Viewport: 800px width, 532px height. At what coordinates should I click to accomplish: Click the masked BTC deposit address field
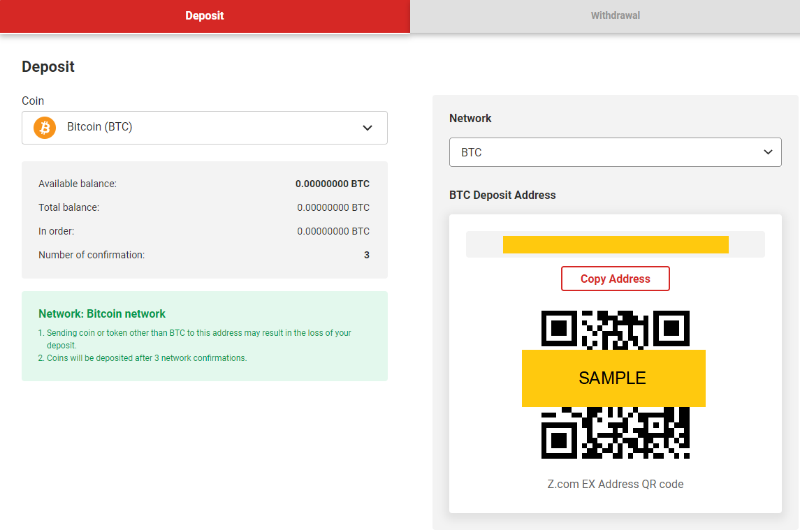pos(616,244)
